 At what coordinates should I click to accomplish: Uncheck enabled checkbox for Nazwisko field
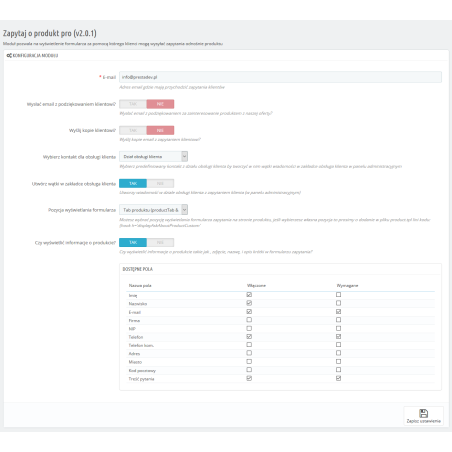coord(249,303)
